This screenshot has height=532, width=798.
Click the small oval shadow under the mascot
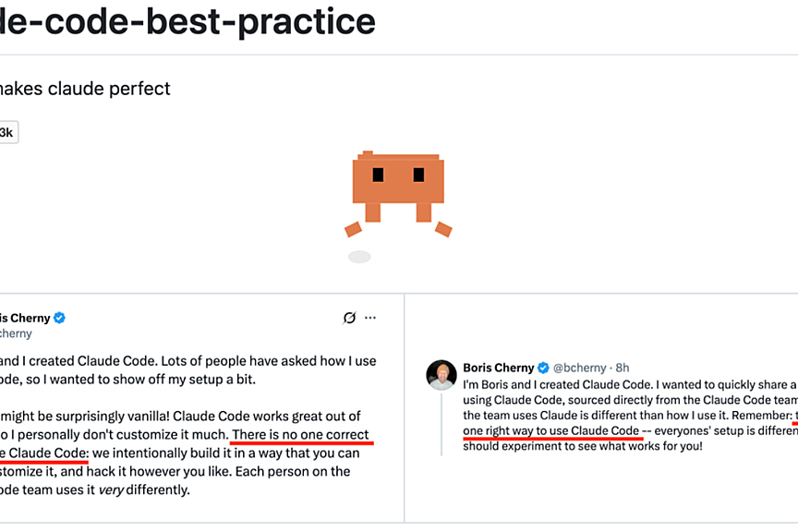(x=358, y=256)
